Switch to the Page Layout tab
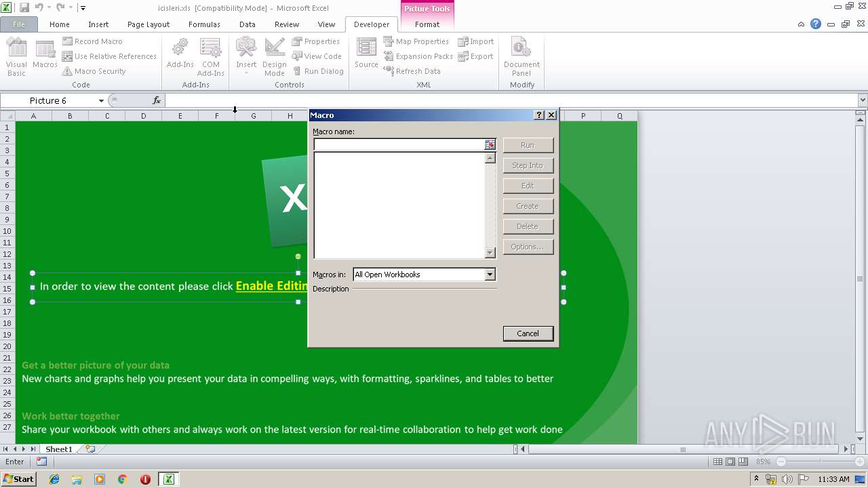 coord(149,24)
